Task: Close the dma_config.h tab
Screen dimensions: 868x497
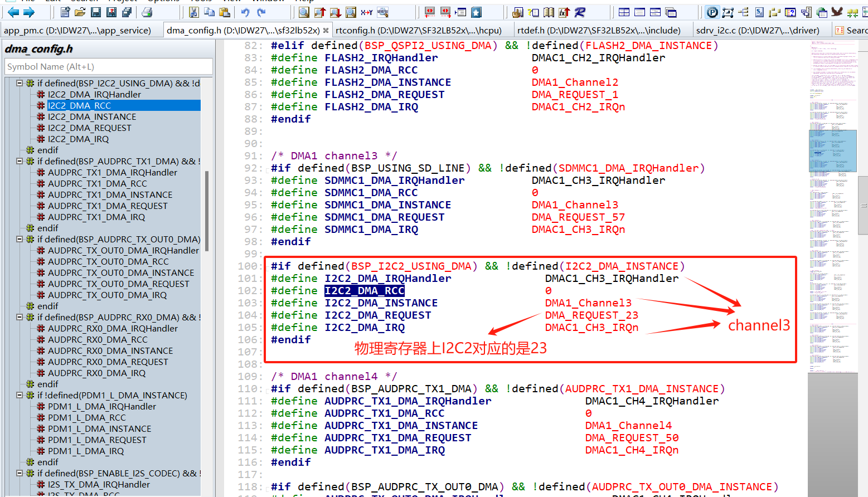Action: (326, 30)
